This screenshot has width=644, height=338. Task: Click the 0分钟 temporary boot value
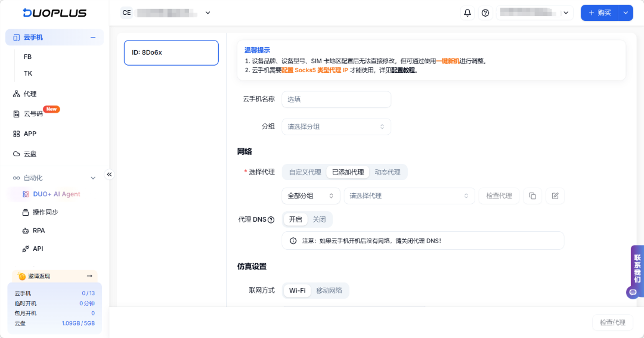coord(86,303)
